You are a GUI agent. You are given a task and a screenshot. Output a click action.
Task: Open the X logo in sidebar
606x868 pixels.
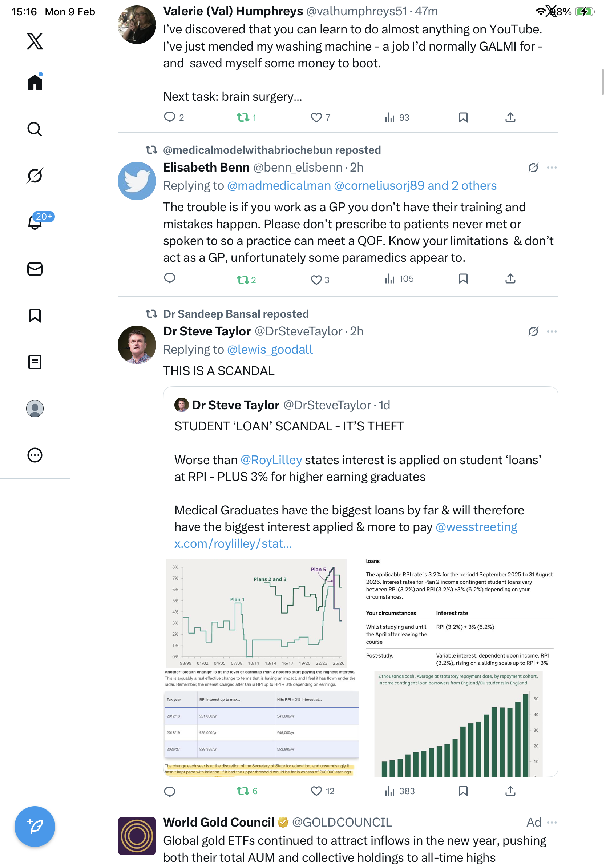click(x=35, y=41)
